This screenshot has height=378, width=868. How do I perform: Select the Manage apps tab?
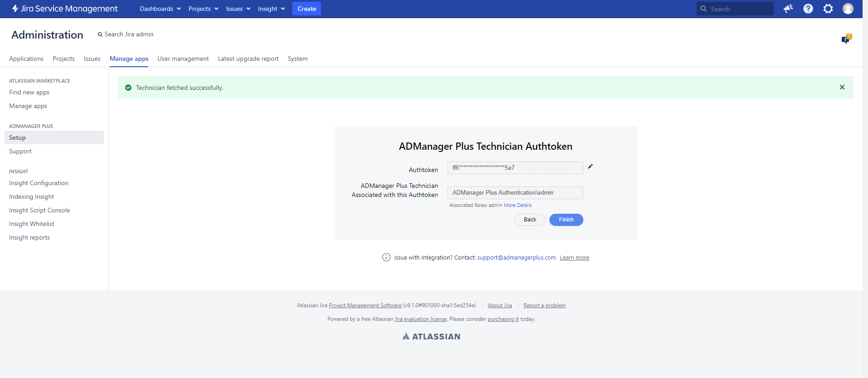coord(129,59)
